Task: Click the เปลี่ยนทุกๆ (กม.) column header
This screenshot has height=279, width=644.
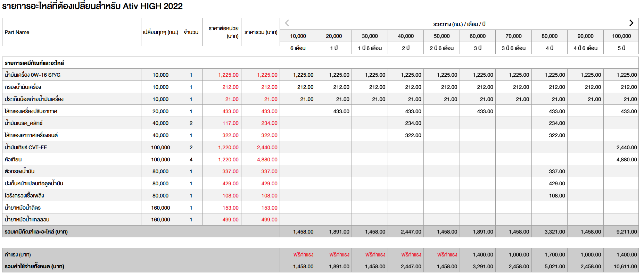Action: 160,32
